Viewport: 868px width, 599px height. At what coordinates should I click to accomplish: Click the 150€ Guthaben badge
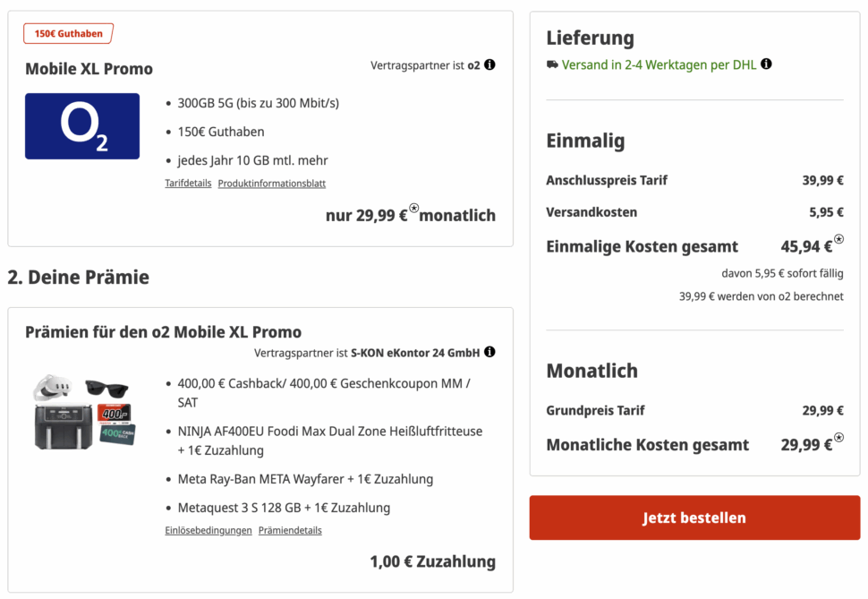click(x=68, y=34)
